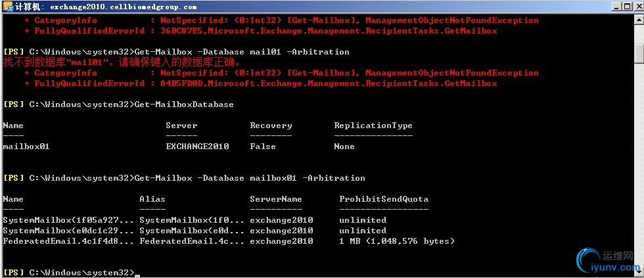Click the scrollbar up arrow
This screenshot has width=644, height=278.
point(639,19)
